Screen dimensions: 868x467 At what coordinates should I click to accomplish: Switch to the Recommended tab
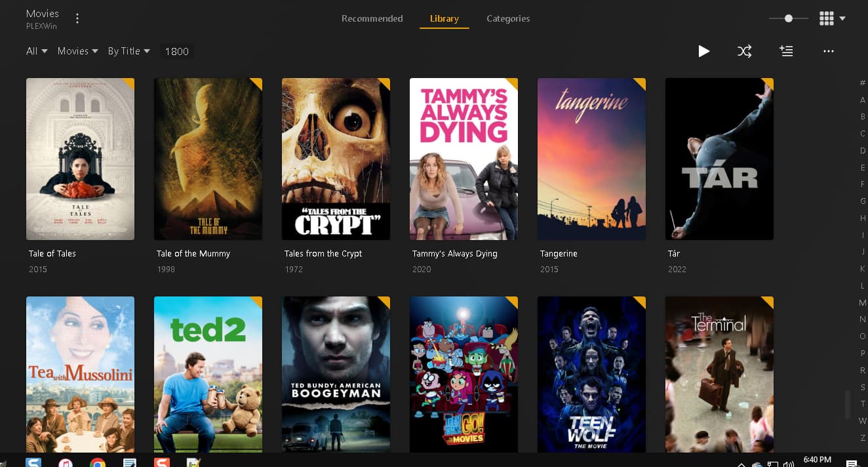point(372,18)
